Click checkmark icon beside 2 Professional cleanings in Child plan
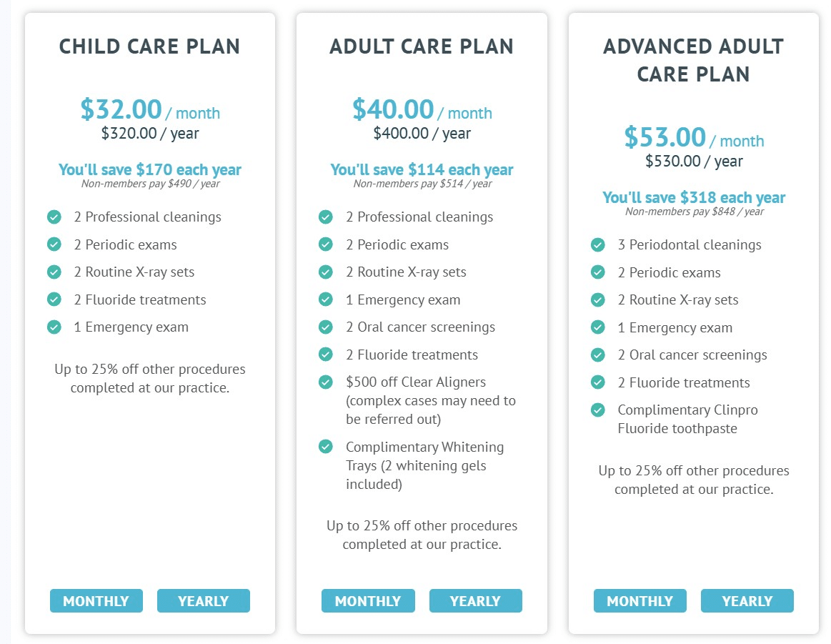The height and width of the screenshot is (644, 831). click(x=54, y=217)
